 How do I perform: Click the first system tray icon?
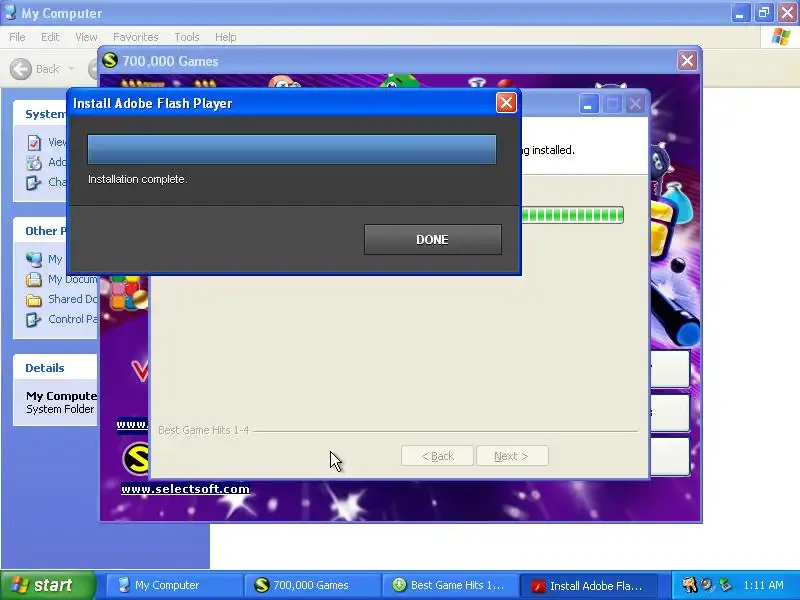coord(689,585)
